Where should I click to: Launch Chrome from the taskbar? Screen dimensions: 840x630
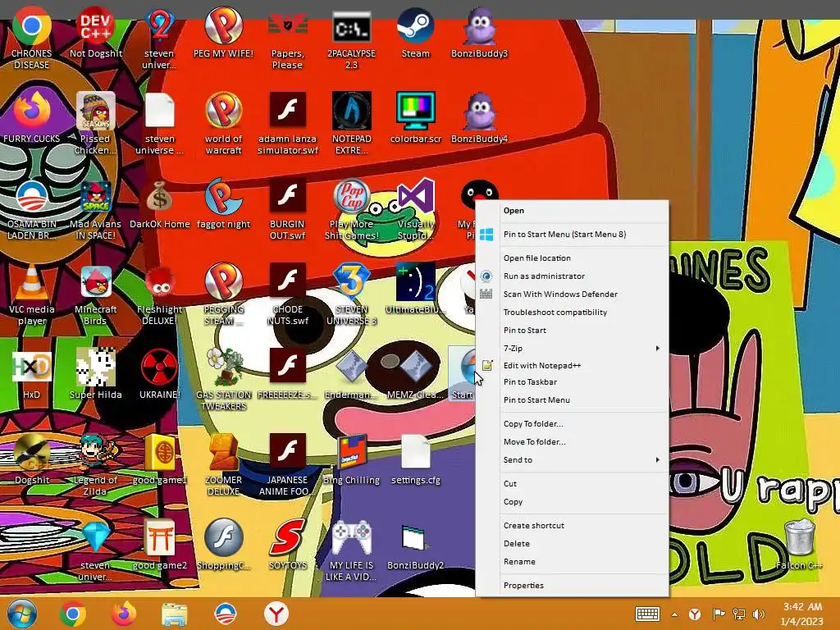point(73,614)
